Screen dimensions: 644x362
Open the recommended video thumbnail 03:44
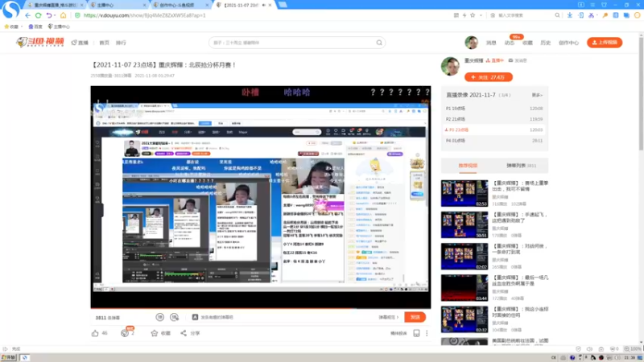point(464,288)
